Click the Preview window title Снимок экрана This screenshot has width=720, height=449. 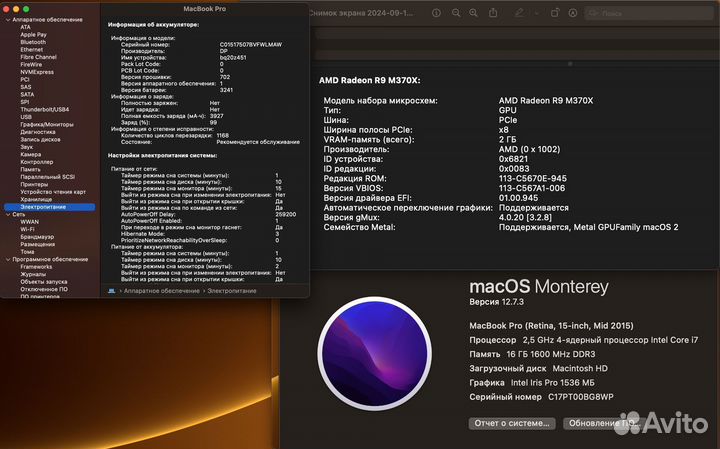pyautogui.click(x=361, y=13)
